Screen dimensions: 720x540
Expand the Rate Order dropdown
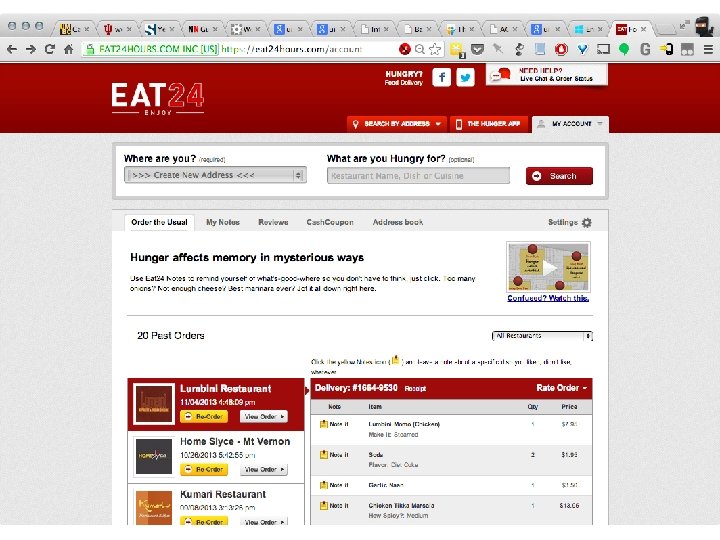[x=562, y=388]
